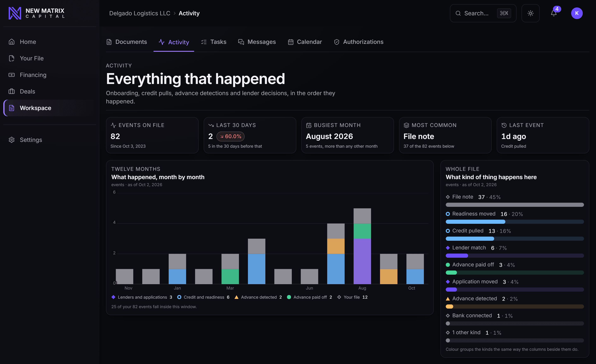
Task: Open Deals in the sidebar
Action: (50, 91)
